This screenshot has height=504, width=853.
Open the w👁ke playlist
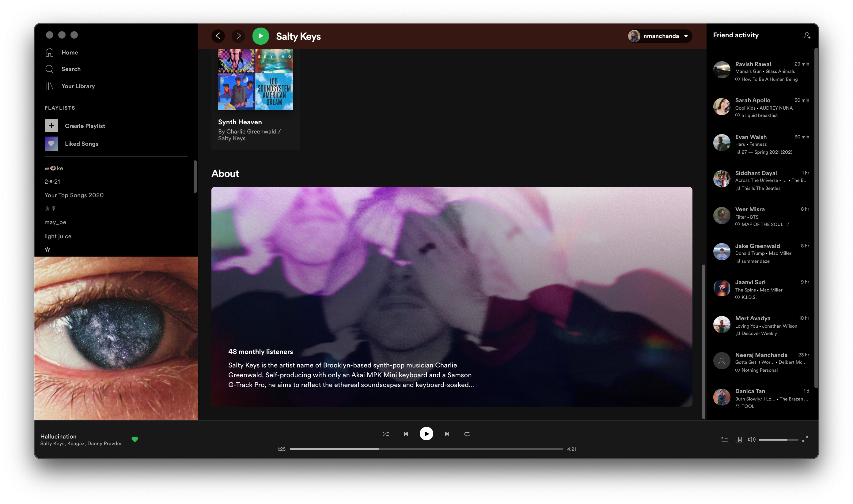(x=54, y=168)
